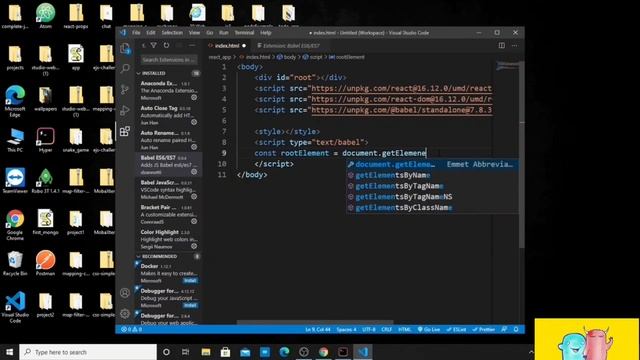Click the editor horizontal scrollbar
This screenshot has height=360, width=640.
tap(315, 322)
